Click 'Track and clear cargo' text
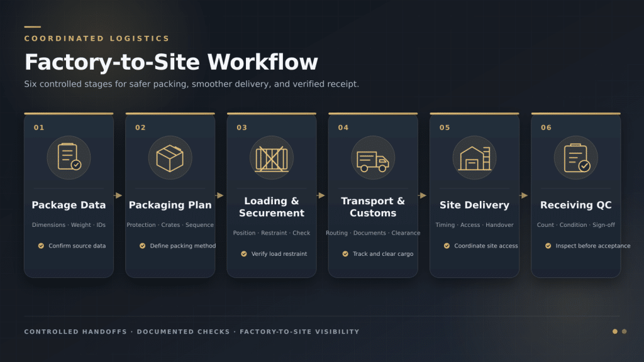 coord(383,254)
